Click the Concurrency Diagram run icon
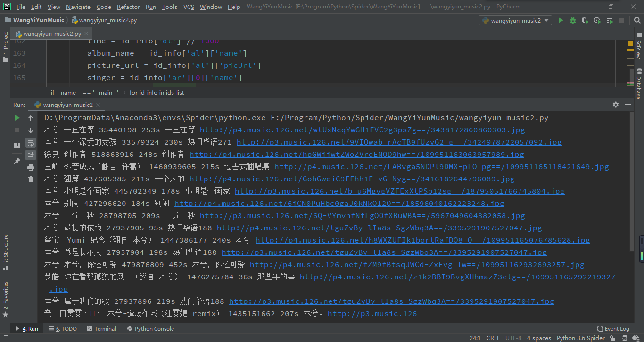The image size is (644, 342). point(610,20)
